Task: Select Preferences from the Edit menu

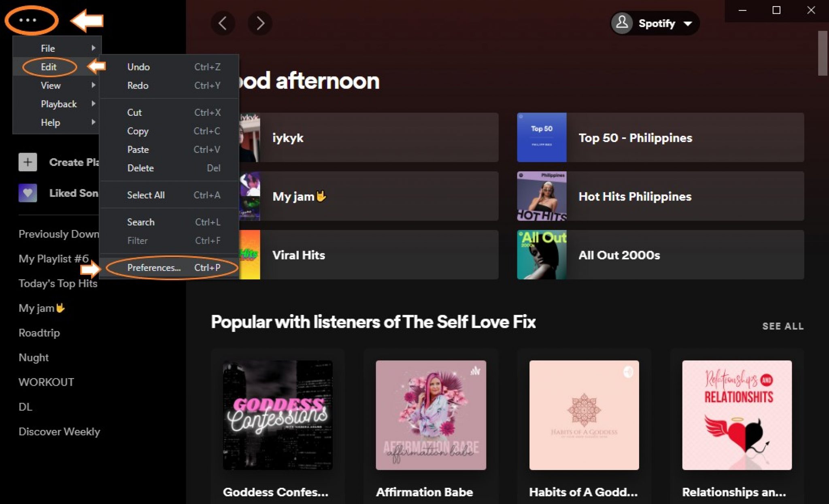Action: point(154,268)
